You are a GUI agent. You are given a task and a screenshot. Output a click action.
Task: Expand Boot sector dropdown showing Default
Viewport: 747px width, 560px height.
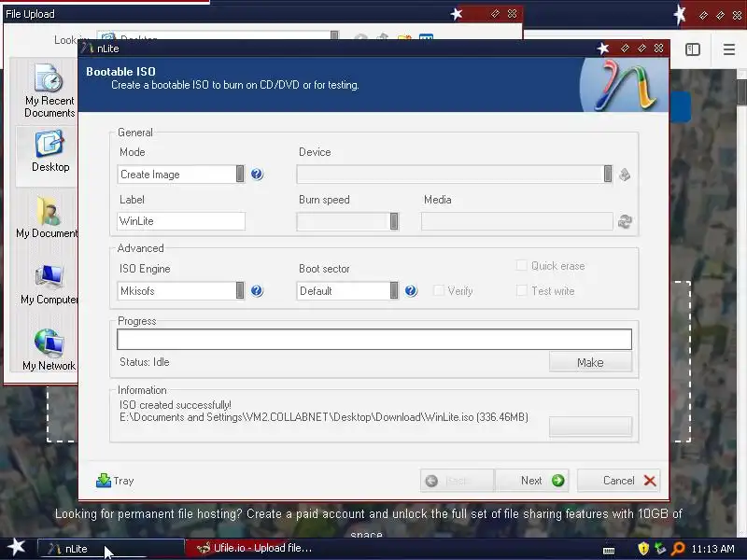[x=394, y=291]
